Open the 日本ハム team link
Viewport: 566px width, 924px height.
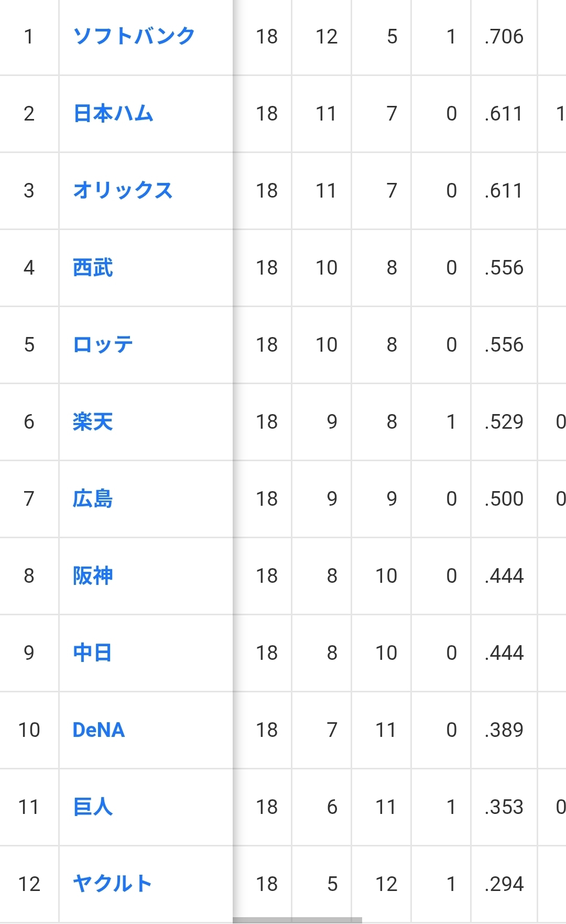(113, 113)
